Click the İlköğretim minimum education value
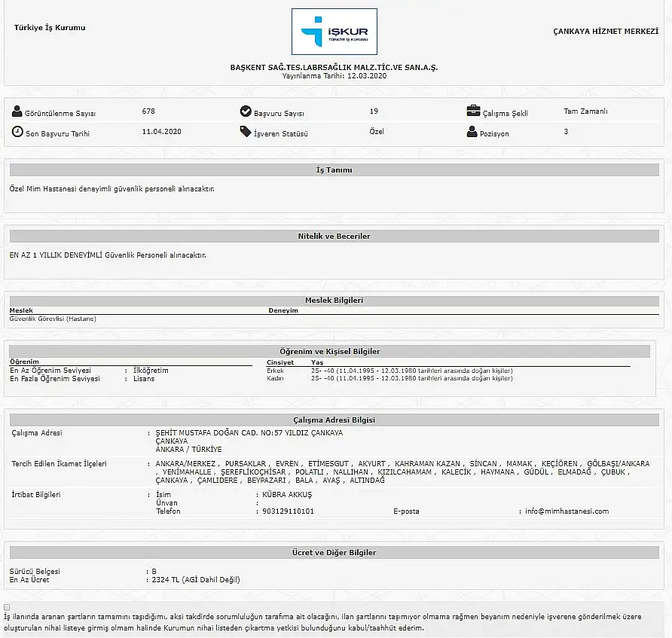 151,370
